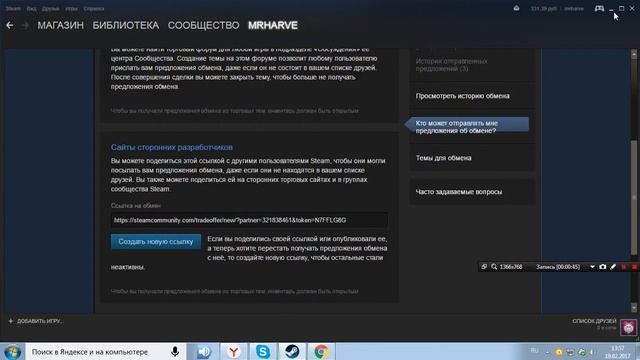
Task: Open the notifications inbox icon
Action: click(516, 8)
